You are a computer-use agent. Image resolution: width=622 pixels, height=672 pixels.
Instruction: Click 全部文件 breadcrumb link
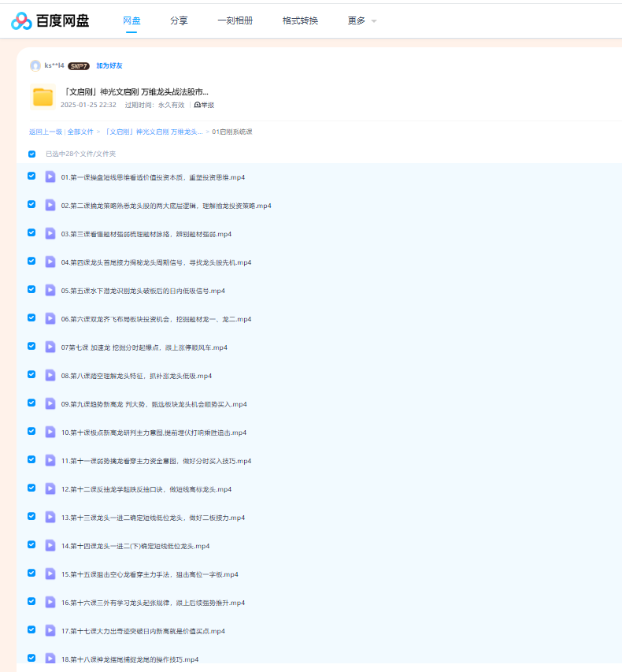[80, 132]
